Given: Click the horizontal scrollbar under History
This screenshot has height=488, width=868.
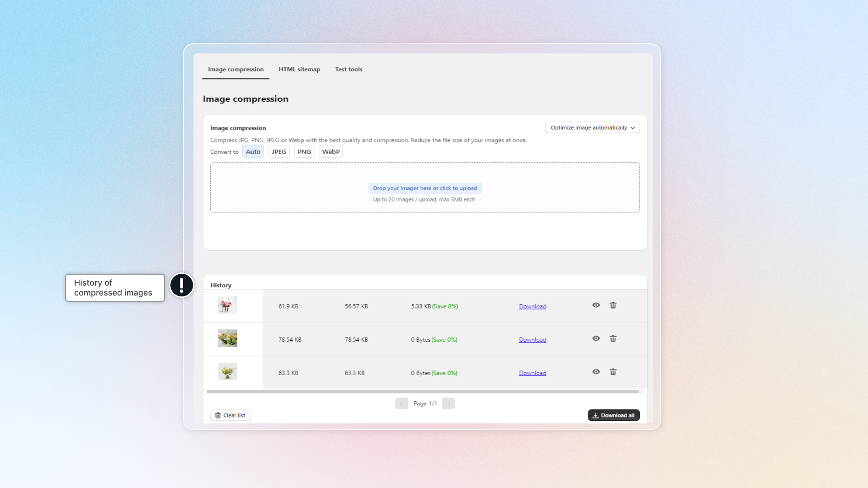Looking at the screenshot, I should [425, 391].
